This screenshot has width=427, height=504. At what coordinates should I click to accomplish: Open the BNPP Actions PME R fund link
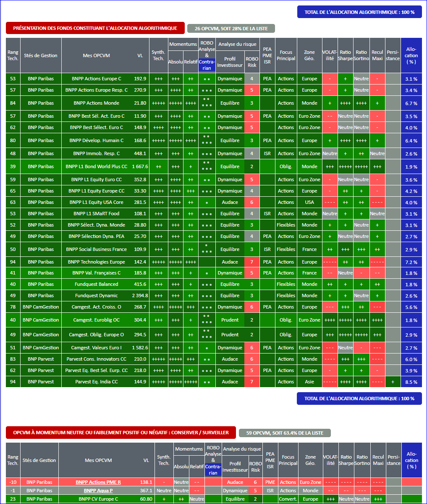coord(98,482)
